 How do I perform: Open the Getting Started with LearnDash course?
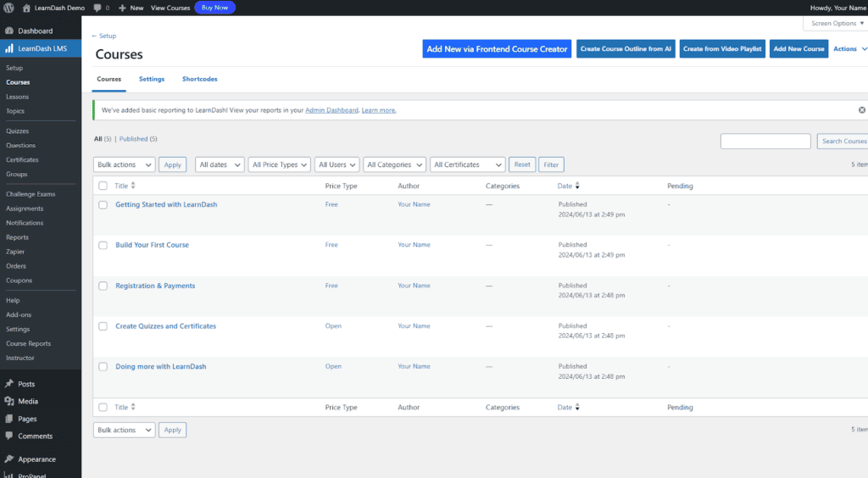[166, 205]
